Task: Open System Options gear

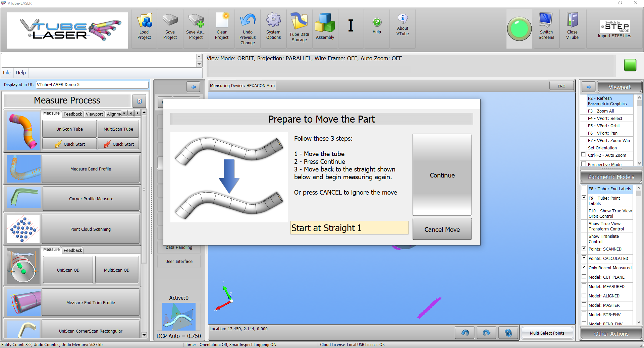Action: coord(273,28)
